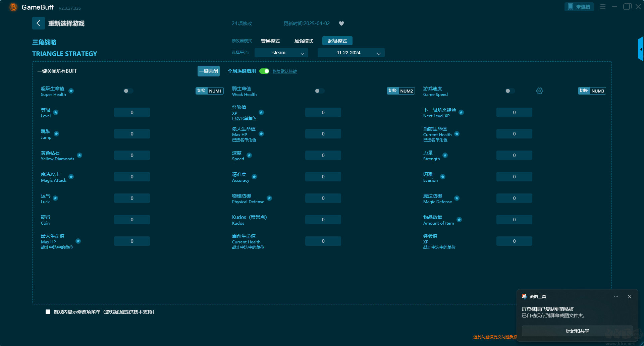The width and height of the screenshot is (644, 346).
Task: Click star icon next to Jump
Action: point(56,134)
